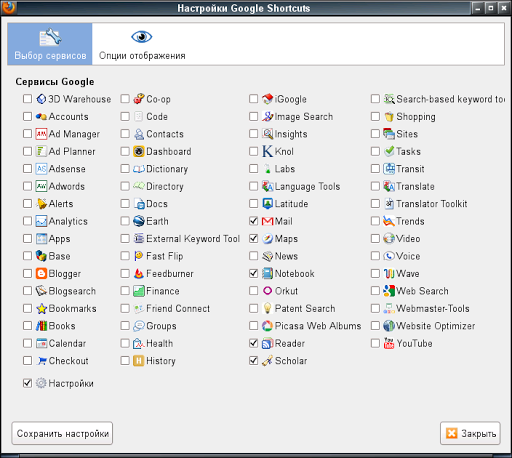Click the Earth globe icon

pyautogui.click(x=139, y=221)
